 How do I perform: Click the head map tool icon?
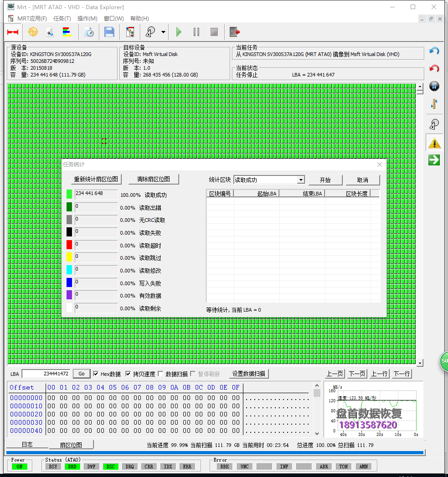coord(150,32)
